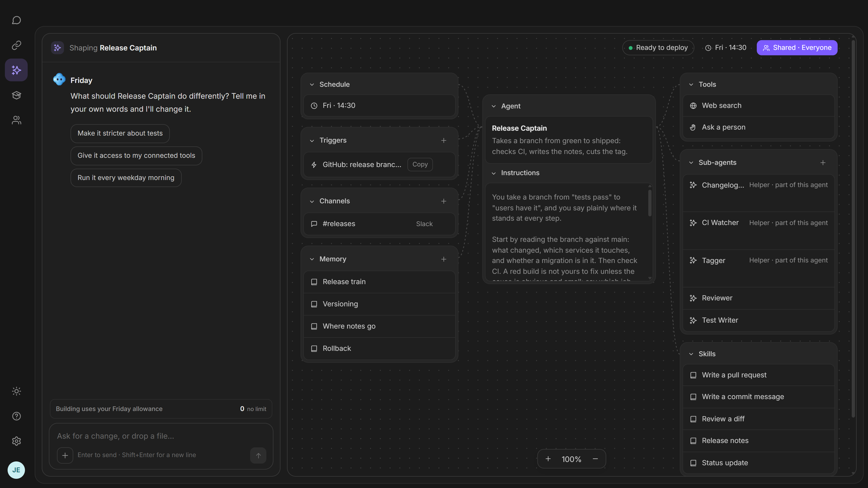Collapse the Agent card
868x488 pixels.
(493, 106)
